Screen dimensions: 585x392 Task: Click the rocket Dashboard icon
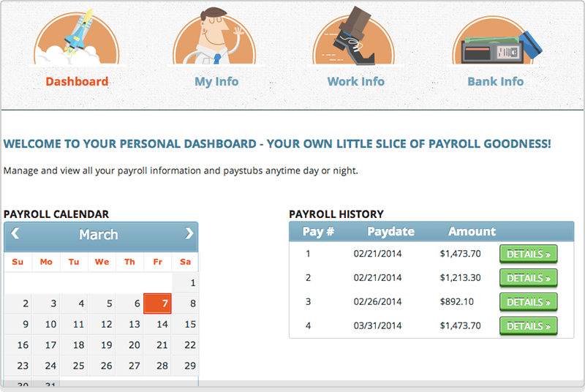pyautogui.click(x=77, y=37)
